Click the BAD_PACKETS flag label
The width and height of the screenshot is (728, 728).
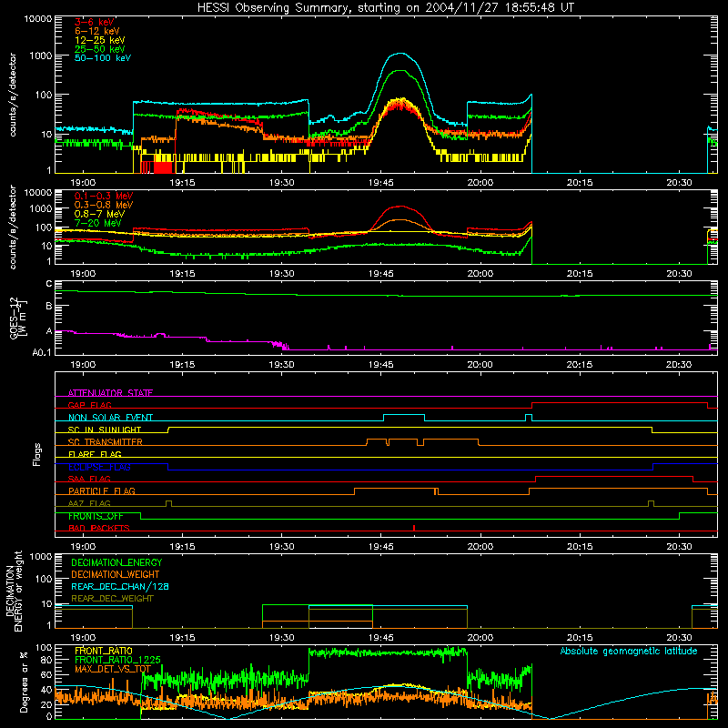click(99, 528)
